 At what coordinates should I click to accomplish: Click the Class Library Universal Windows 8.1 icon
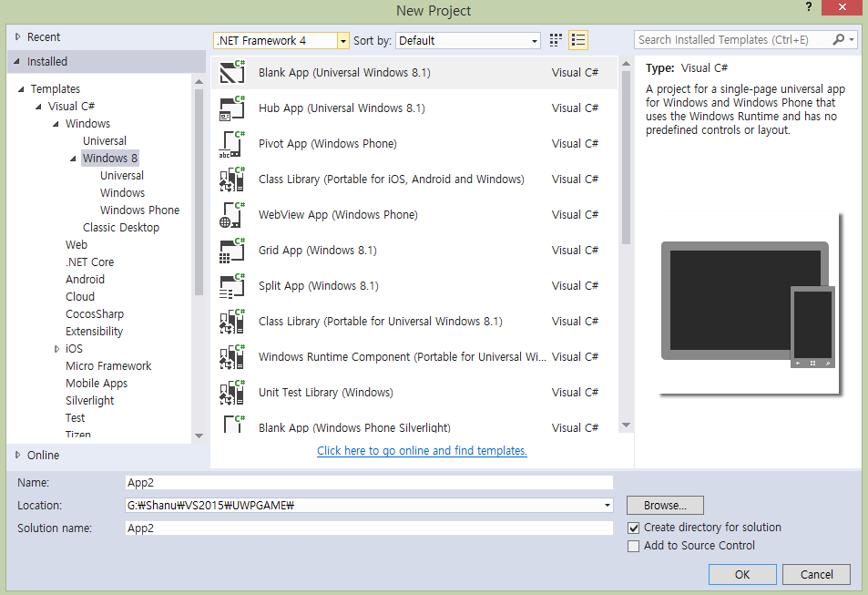232,322
